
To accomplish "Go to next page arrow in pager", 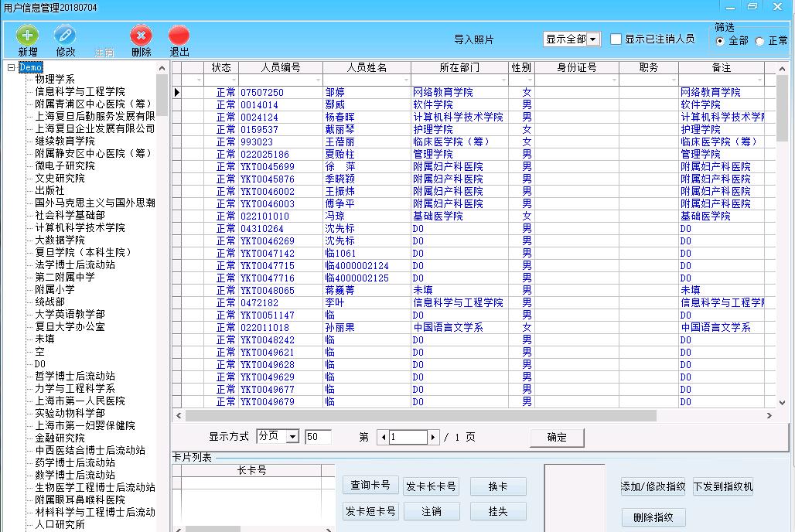I will pos(433,437).
